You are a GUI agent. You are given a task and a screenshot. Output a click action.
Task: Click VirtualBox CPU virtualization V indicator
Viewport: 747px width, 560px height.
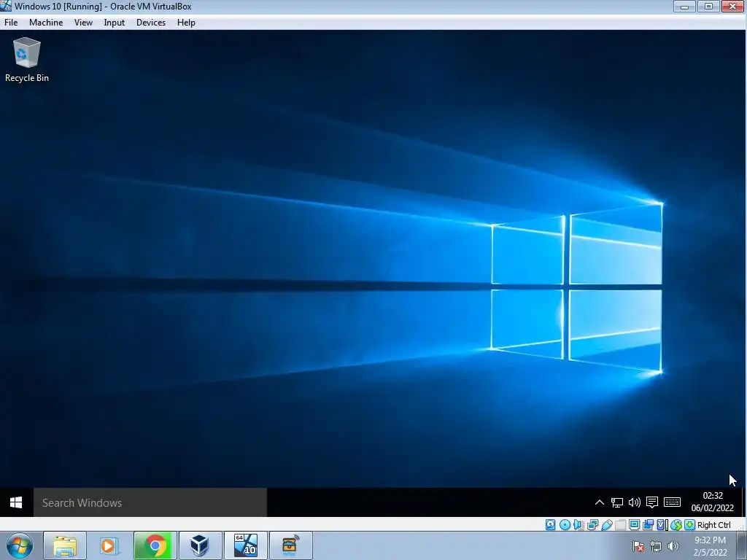click(x=662, y=525)
